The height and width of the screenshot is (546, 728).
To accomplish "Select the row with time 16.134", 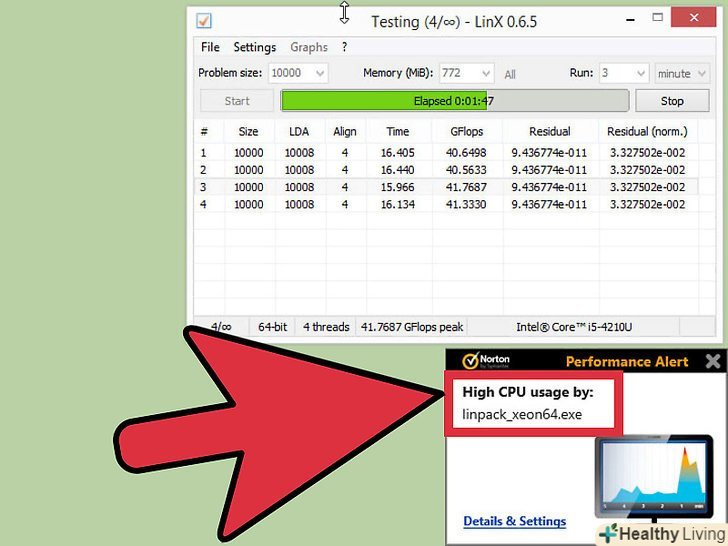I will point(446,204).
